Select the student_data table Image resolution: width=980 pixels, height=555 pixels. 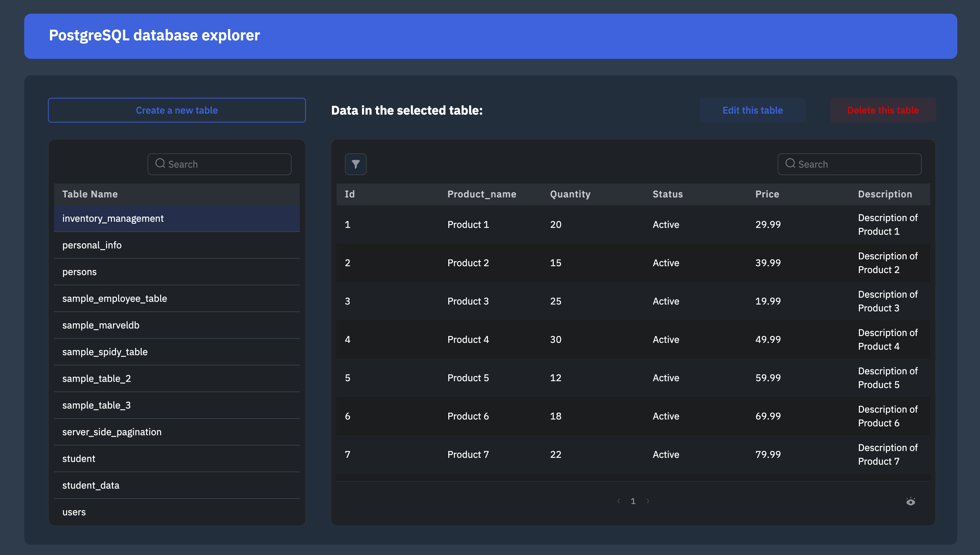click(91, 485)
